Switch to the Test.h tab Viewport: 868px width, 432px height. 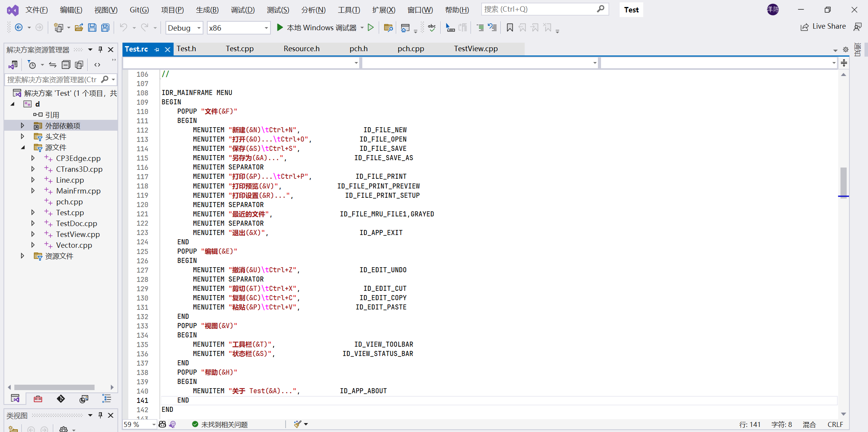188,48
